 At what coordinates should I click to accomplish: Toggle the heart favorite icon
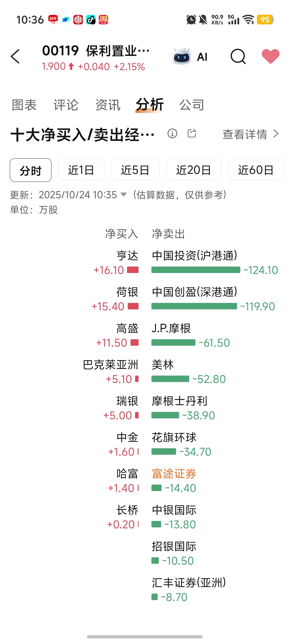point(270,56)
